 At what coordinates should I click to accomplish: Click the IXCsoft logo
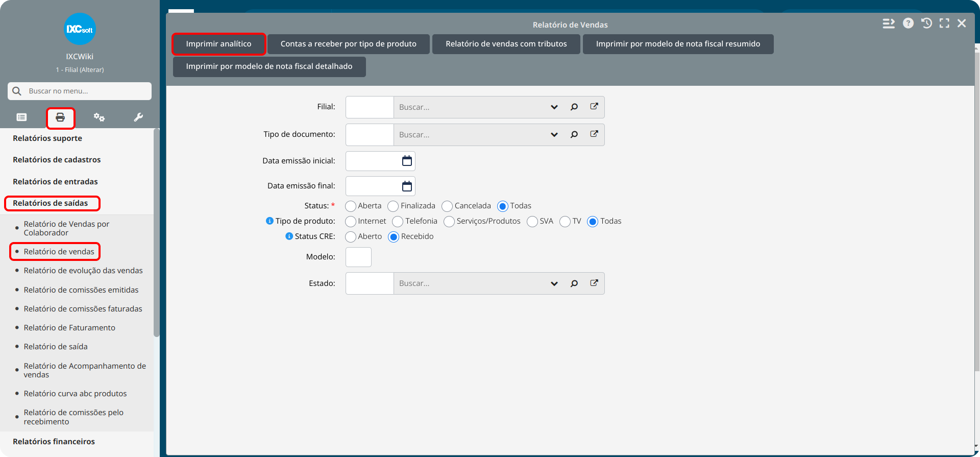tap(80, 29)
